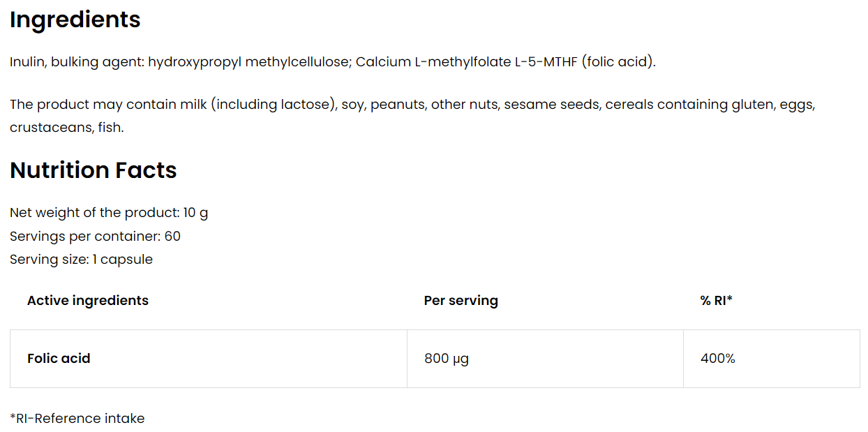Click "sesame seeds" in the allergen warning
The height and width of the screenshot is (432, 868).
coord(552,105)
